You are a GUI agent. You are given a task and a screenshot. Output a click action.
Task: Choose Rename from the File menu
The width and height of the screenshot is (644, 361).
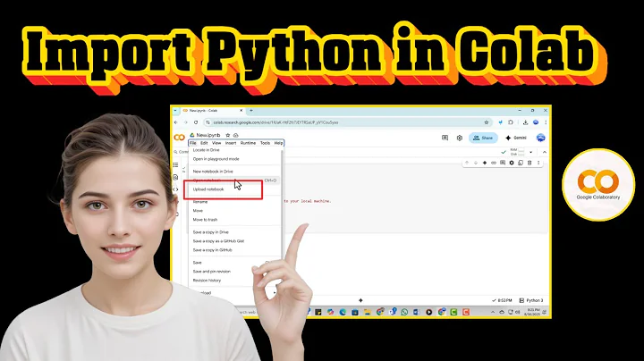pyautogui.click(x=200, y=202)
